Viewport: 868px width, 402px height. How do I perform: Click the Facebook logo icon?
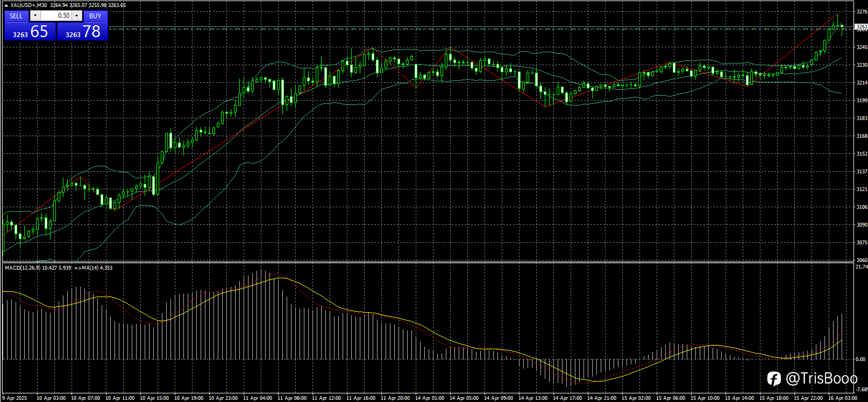click(x=773, y=379)
